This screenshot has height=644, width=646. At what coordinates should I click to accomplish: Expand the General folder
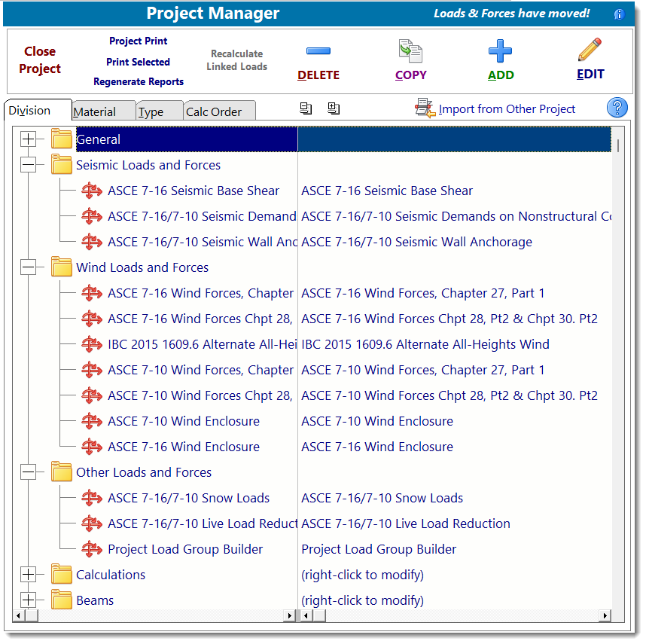click(28, 139)
